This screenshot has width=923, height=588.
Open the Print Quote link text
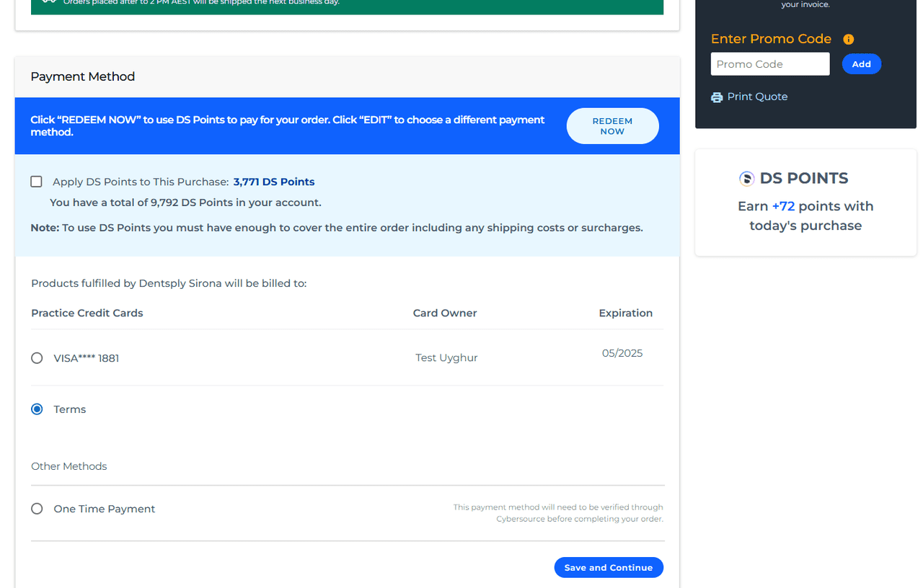757,97
